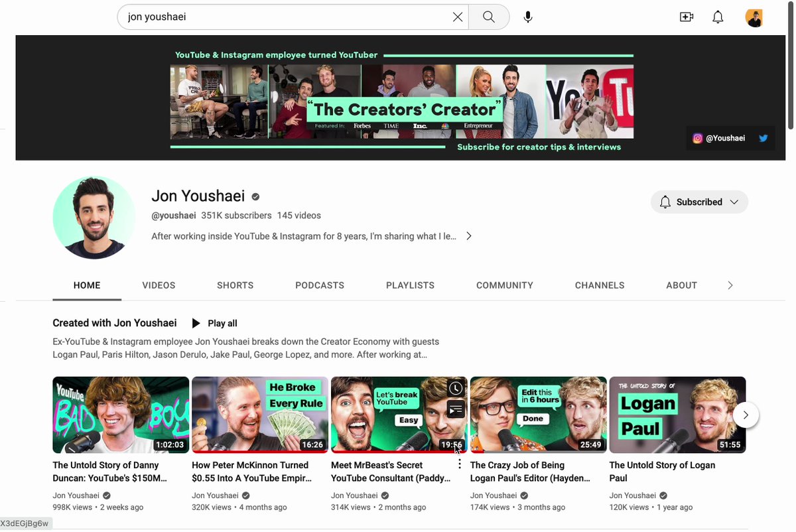This screenshot has height=532, width=796.
Task: Click channel name under Peter McKinnon video
Action: tap(215, 496)
